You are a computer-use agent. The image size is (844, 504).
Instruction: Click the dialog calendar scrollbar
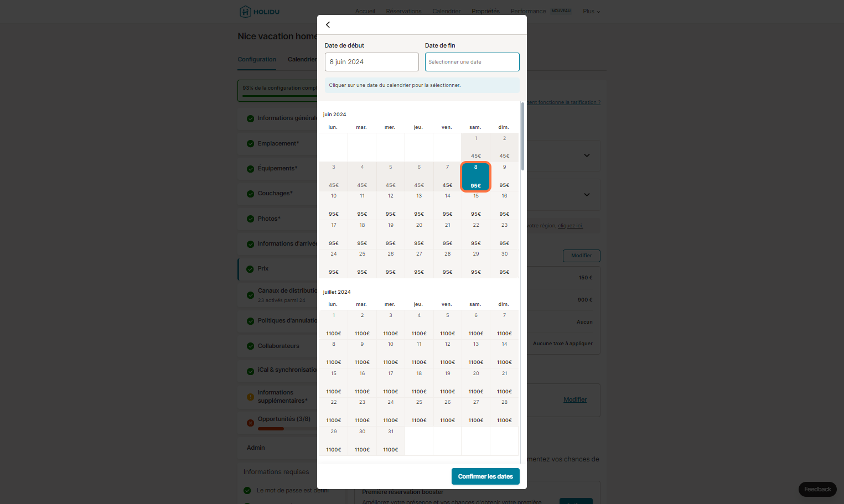(522, 136)
